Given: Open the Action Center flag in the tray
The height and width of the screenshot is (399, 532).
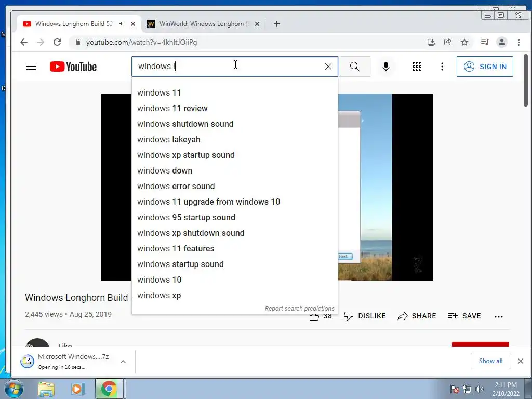Looking at the screenshot, I should tap(454, 389).
